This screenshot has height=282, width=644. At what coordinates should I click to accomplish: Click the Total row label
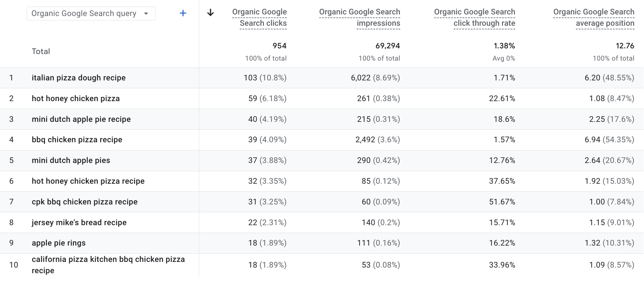[41, 52]
